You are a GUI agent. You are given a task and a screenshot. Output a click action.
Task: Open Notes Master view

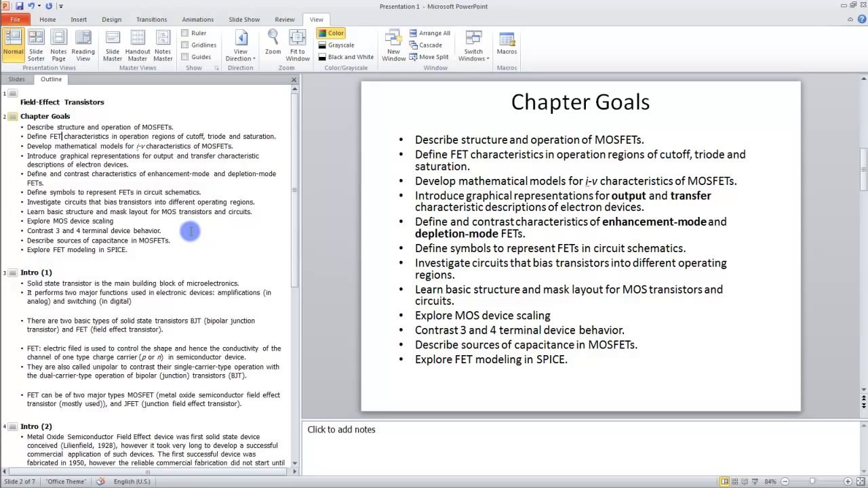point(163,45)
